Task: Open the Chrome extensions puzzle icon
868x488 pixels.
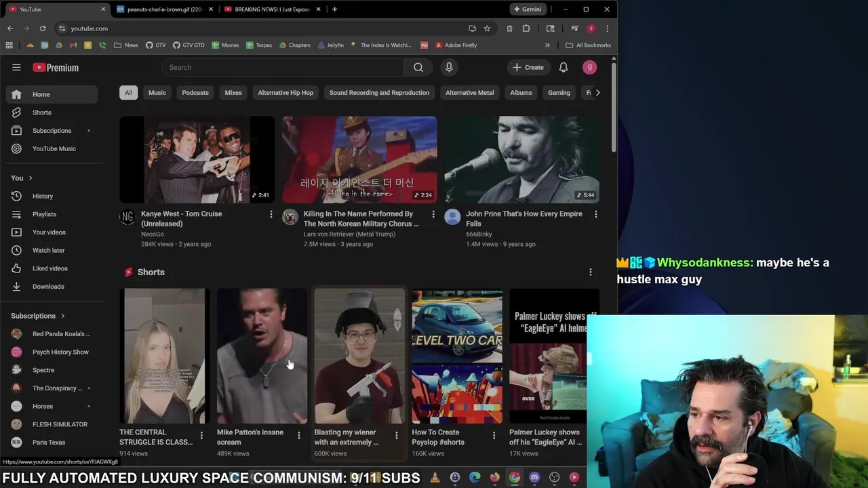Action: pos(526,28)
